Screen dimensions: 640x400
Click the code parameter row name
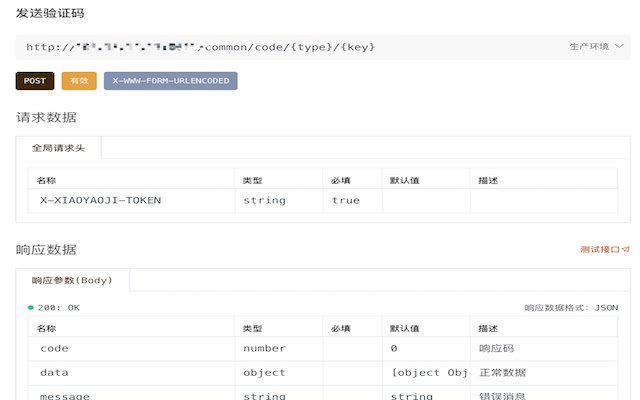coord(54,349)
